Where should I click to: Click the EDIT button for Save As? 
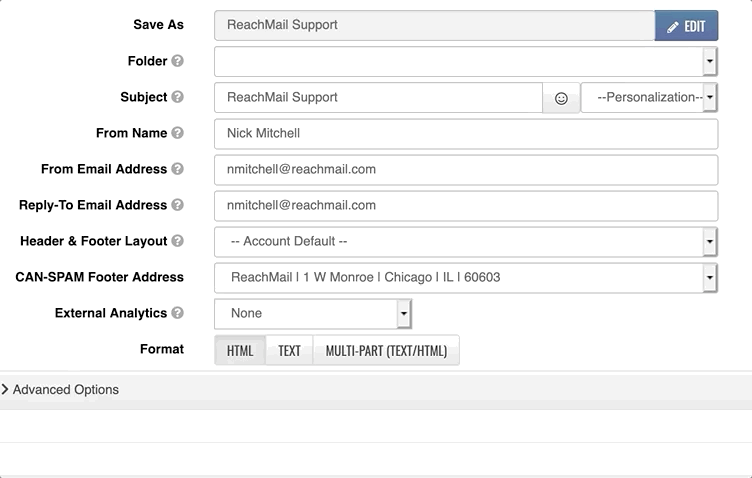click(x=686, y=25)
